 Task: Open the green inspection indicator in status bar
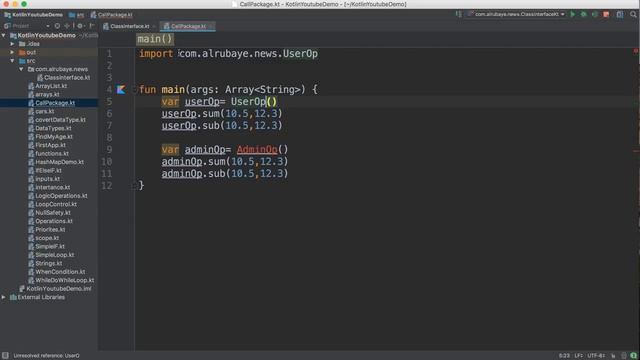click(x=633, y=356)
